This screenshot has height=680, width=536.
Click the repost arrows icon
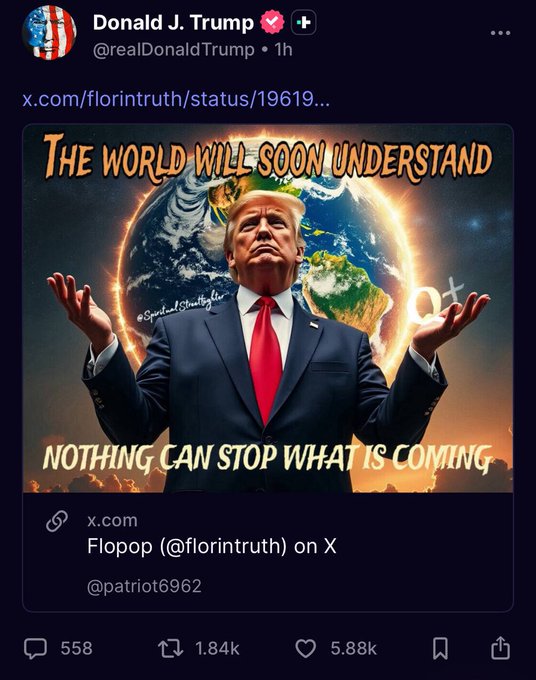(x=170, y=649)
